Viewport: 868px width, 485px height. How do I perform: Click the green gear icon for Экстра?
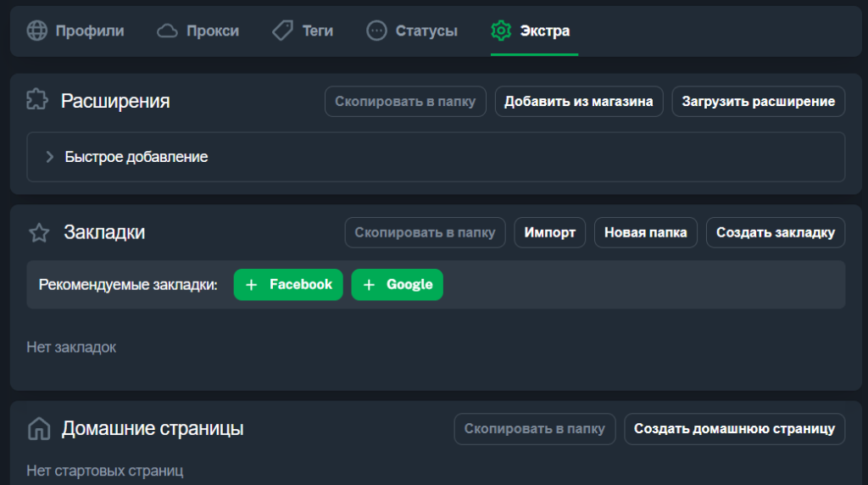coord(501,31)
